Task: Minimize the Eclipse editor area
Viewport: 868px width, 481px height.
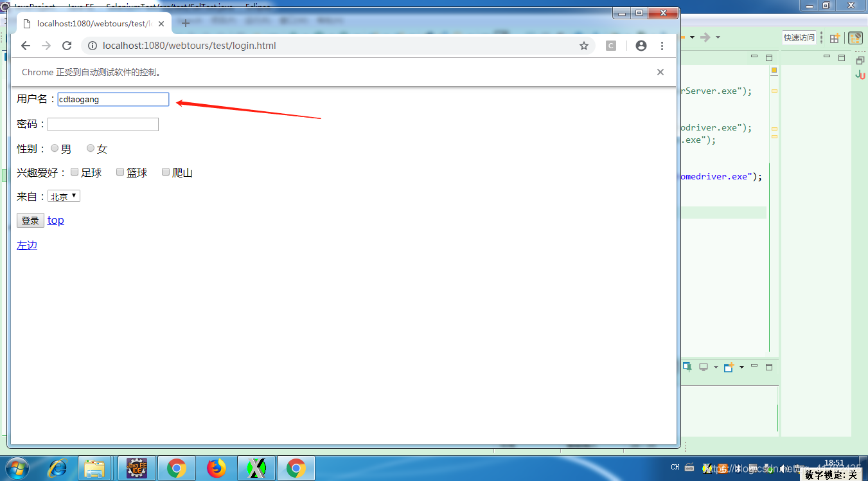Action: pos(754,57)
